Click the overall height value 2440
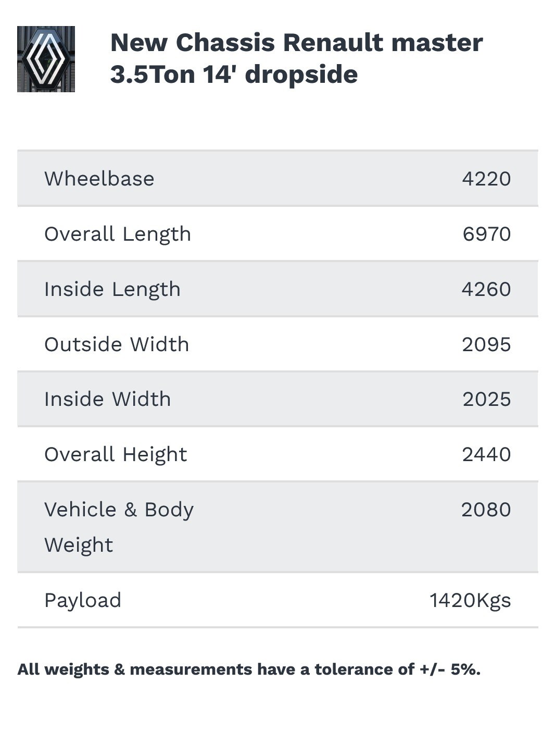Viewport: 555px width, 756px height. (x=486, y=454)
